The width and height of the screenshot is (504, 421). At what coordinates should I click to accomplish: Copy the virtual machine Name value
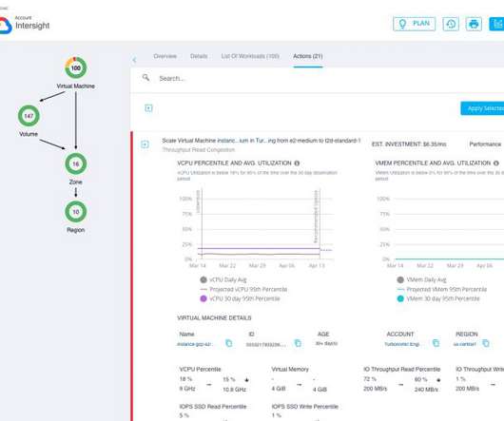[229, 343]
